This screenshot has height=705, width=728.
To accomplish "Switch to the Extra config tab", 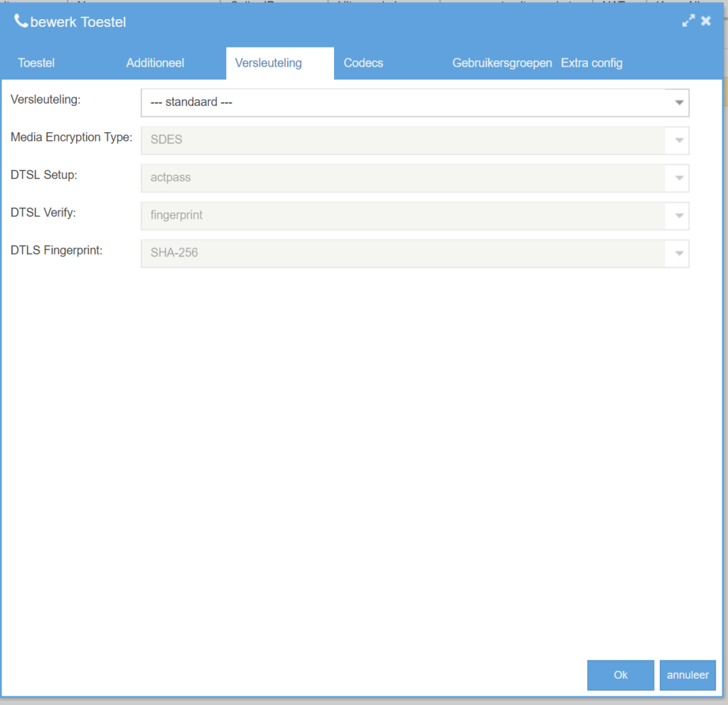I will (591, 63).
